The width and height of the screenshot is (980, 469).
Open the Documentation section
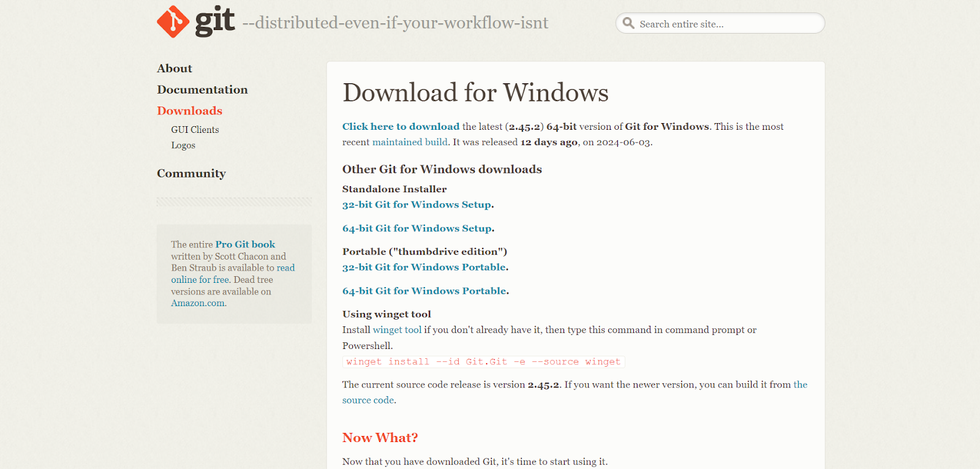pos(202,90)
